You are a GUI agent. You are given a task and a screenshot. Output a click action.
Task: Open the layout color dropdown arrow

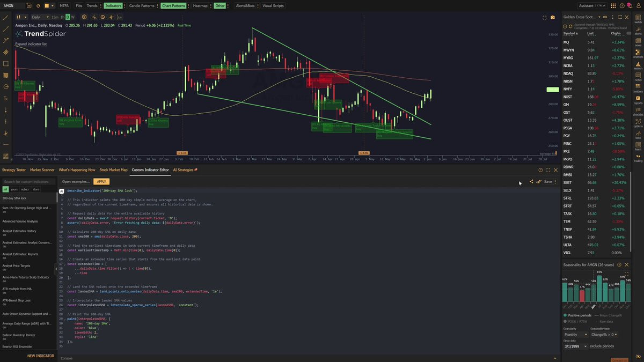tap(53, 5)
